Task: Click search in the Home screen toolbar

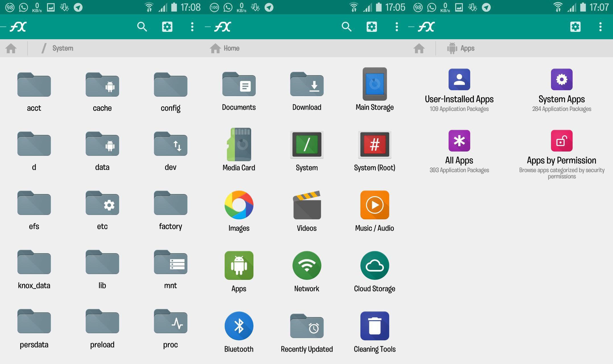Action: click(x=346, y=27)
